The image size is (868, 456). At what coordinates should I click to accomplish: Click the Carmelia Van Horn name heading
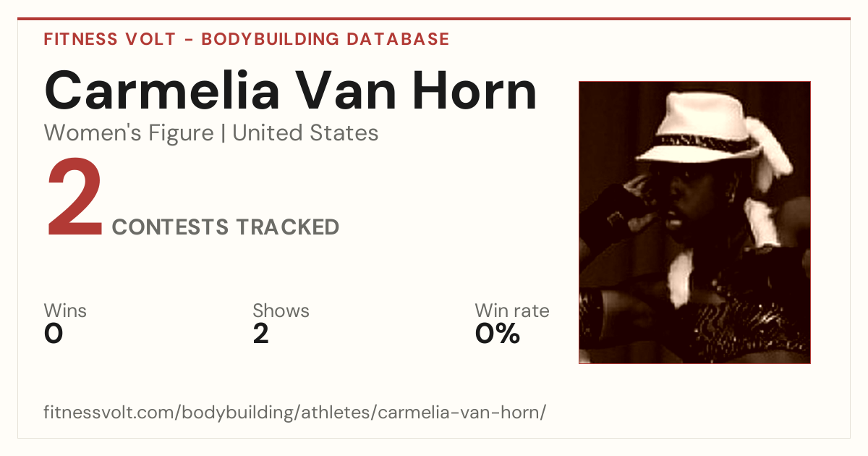pyautogui.click(x=291, y=90)
